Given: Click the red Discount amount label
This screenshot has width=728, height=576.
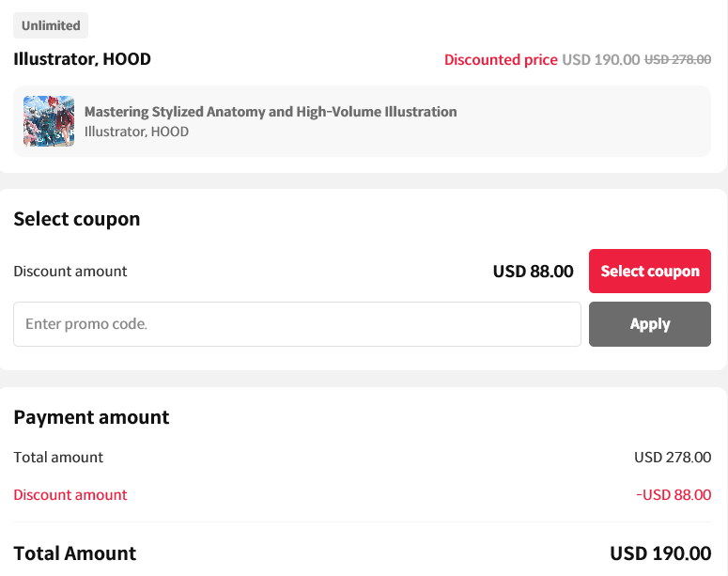Looking at the screenshot, I should (70, 495).
